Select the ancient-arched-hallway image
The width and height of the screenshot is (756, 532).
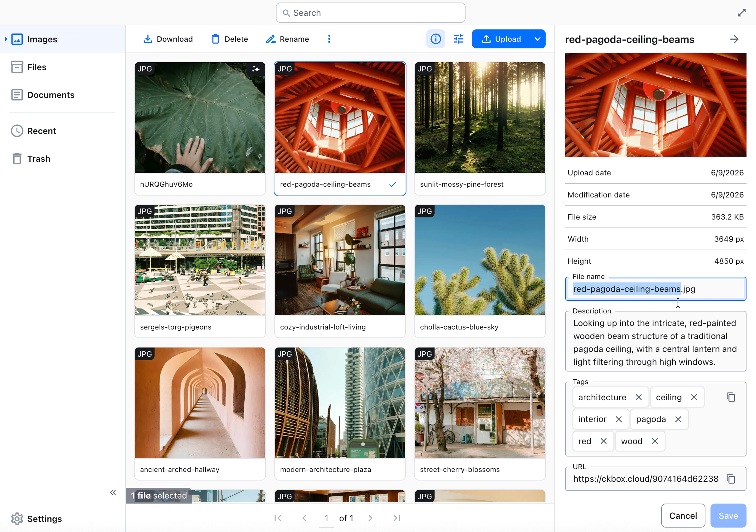(200, 403)
